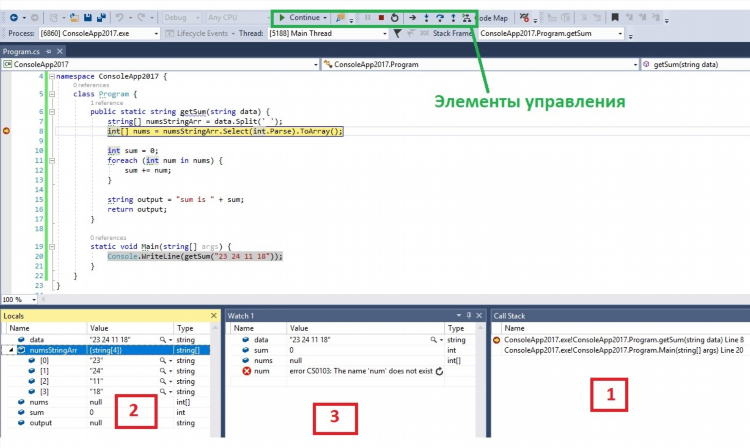Click the Break All pause icon
The height and width of the screenshot is (448, 750).
coord(368,18)
